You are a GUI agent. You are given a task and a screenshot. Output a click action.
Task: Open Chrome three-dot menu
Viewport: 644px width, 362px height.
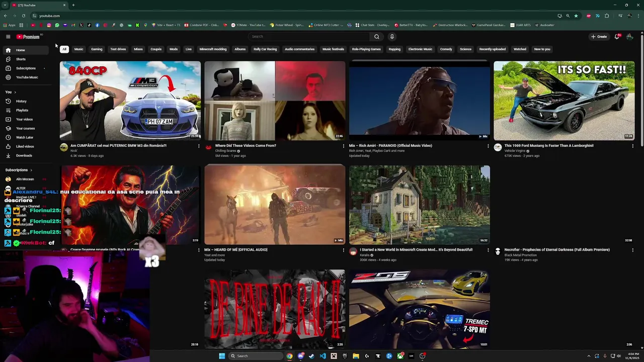point(638,16)
